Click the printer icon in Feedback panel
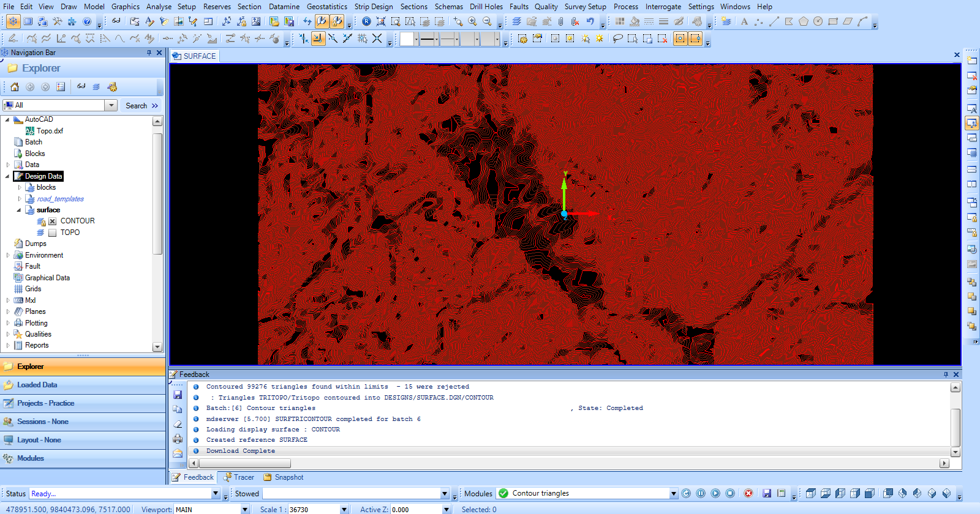Image resolution: width=980 pixels, height=514 pixels. pos(178,439)
